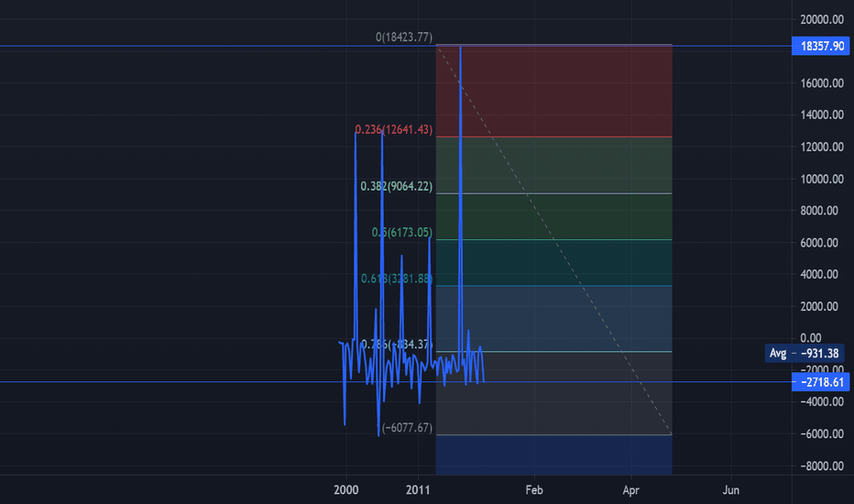Click Fibonacci 0.5(6173.05) label
This screenshot has height=504, width=854.
tap(402, 233)
